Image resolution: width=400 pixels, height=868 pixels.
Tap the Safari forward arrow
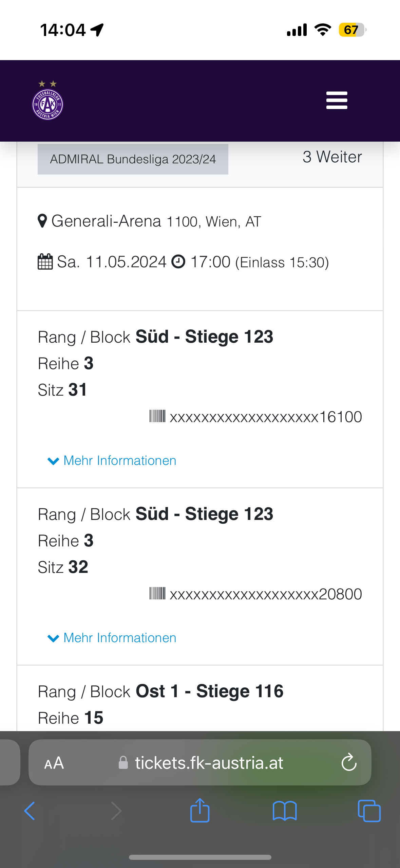[x=116, y=811]
